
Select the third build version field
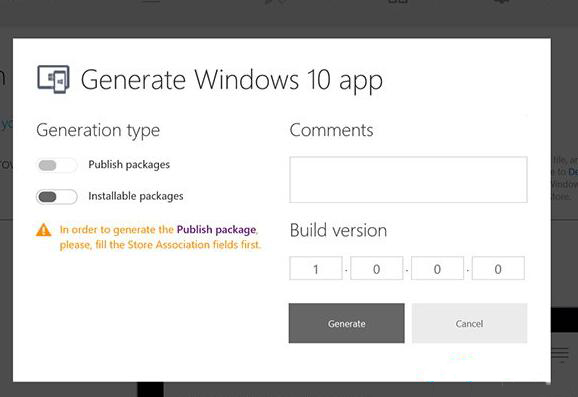[437, 268]
